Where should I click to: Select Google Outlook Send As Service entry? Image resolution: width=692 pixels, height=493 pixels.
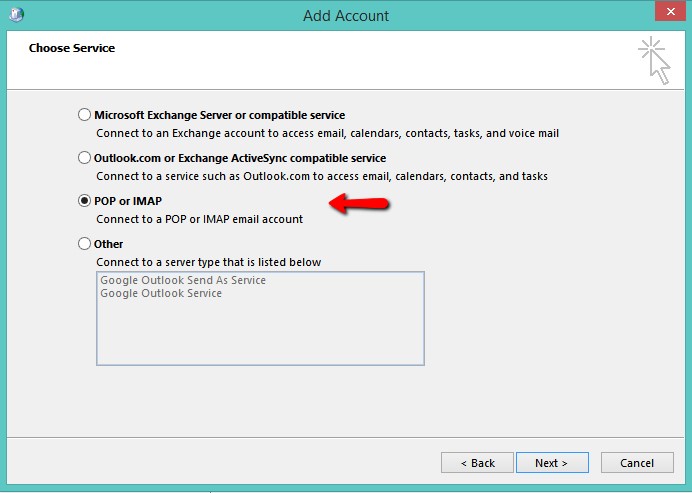coord(183,280)
